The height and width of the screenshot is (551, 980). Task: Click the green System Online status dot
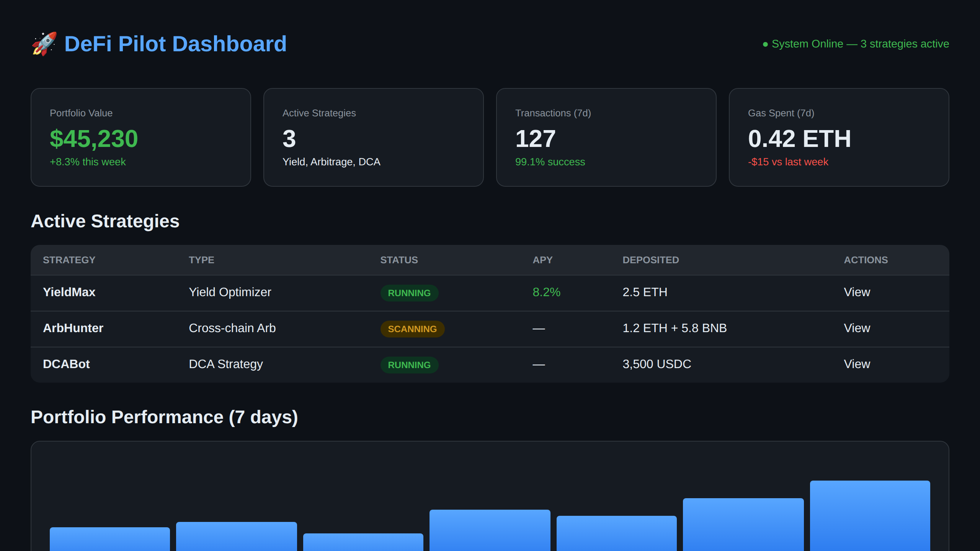[765, 44]
